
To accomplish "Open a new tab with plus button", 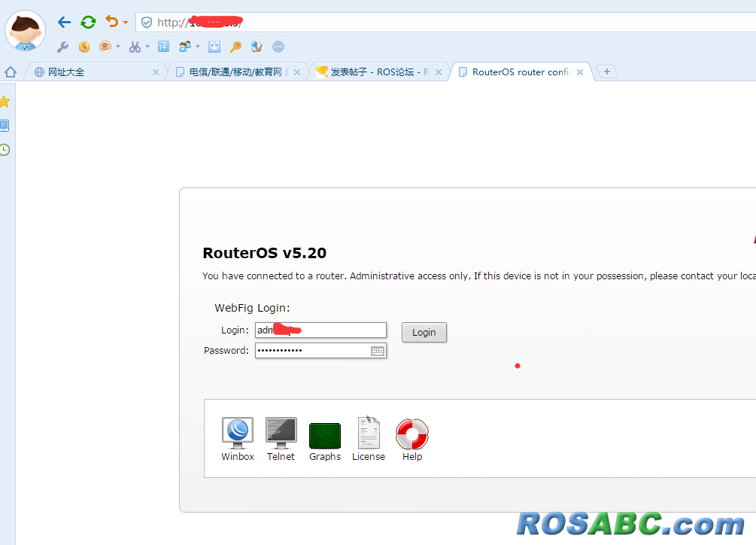I will click(606, 72).
